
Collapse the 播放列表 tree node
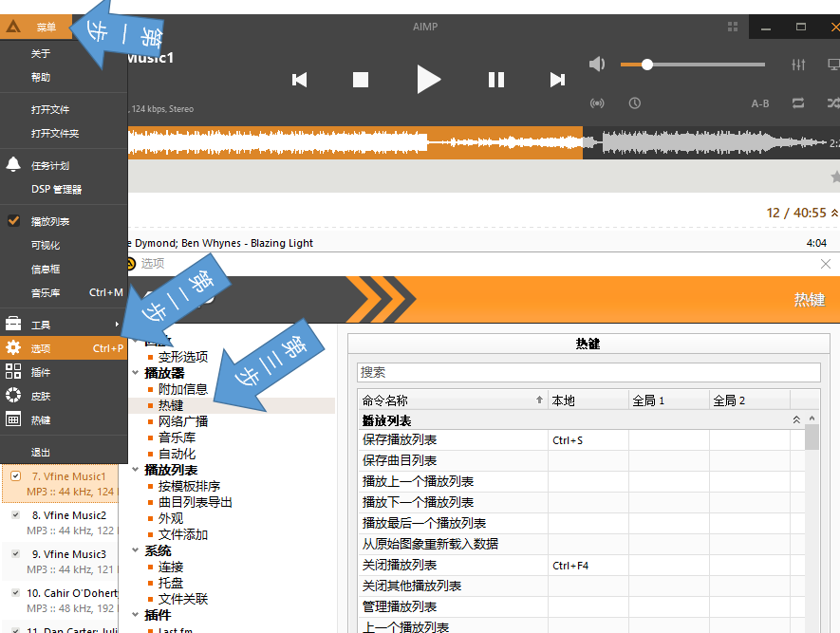click(136, 470)
